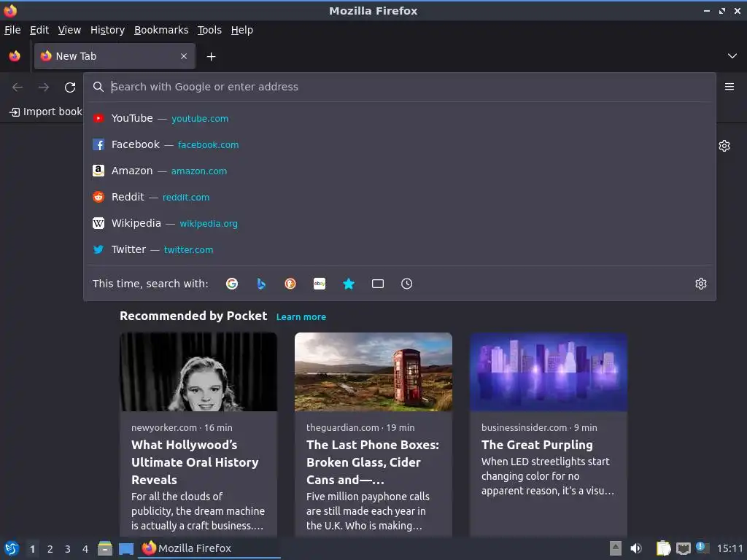Viewport: 747px width, 560px height.
Task: Open the Guardian phone box article thumbnail
Action: click(x=373, y=372)
